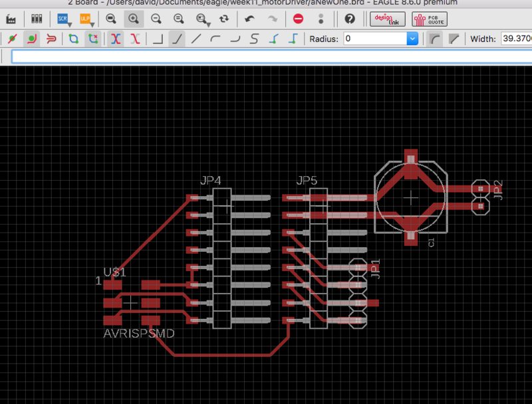The image size is (532, 404).
Task: Select the 90-degree wire bend style
Action: 158,39
